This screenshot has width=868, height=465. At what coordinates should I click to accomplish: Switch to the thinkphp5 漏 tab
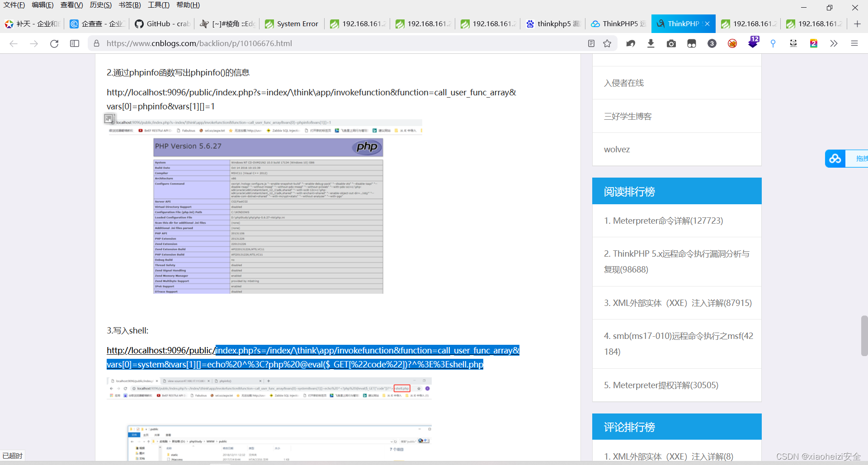[553, 24]
